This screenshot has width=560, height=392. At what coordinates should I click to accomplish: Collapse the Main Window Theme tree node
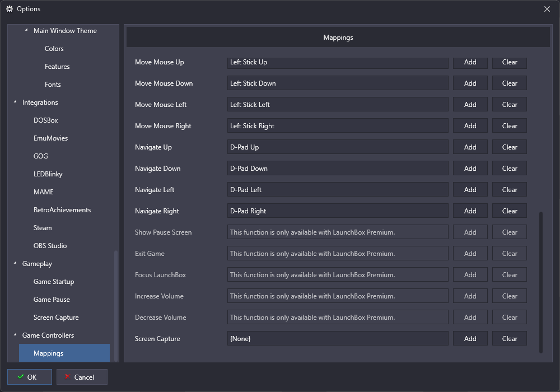(26, 30)
